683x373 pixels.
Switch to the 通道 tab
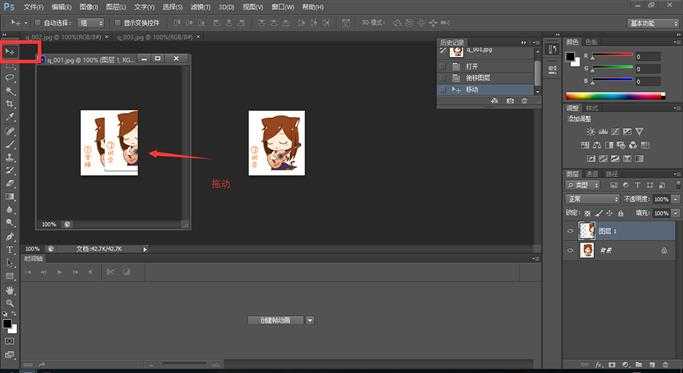[592, 174]
